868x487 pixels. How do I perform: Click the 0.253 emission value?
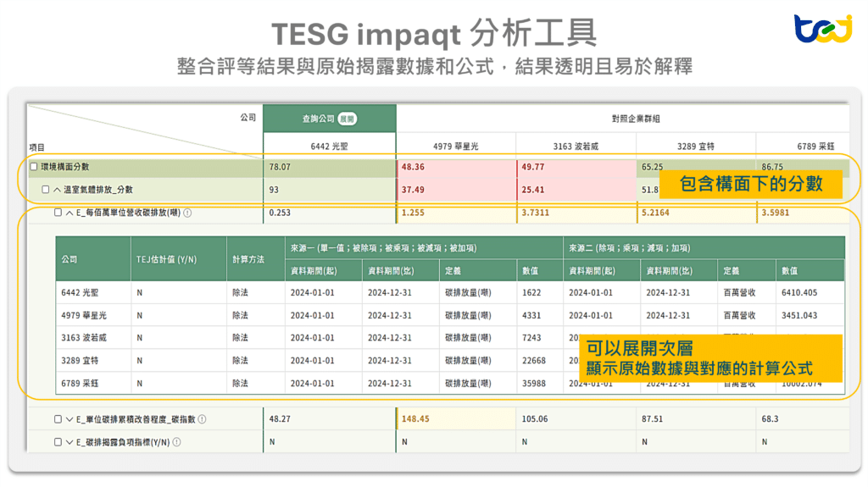point(280,213)
